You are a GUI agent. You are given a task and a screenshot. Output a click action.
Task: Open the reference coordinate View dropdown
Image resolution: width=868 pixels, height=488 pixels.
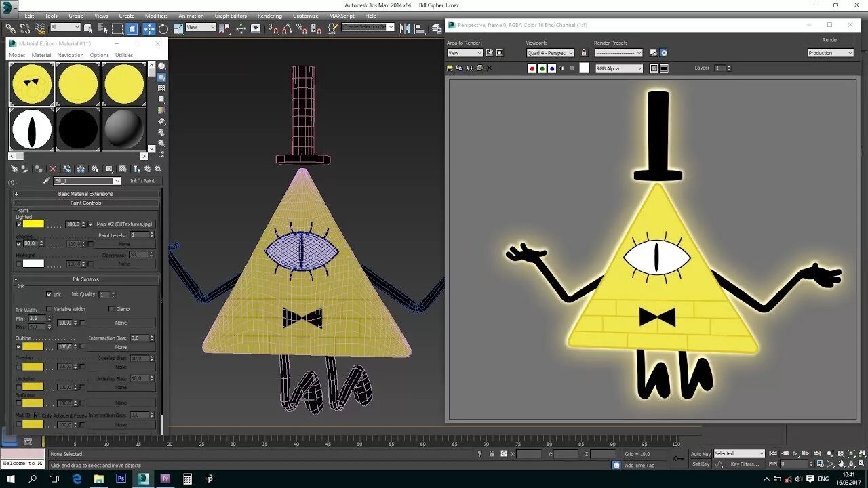coord(201,27)
